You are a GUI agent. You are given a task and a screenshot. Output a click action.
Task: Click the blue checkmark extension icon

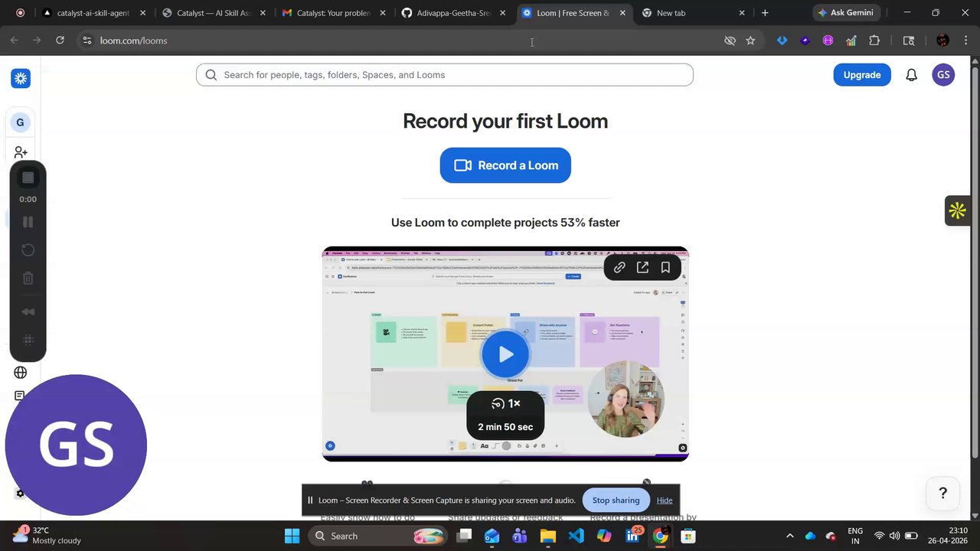(782, 41)
